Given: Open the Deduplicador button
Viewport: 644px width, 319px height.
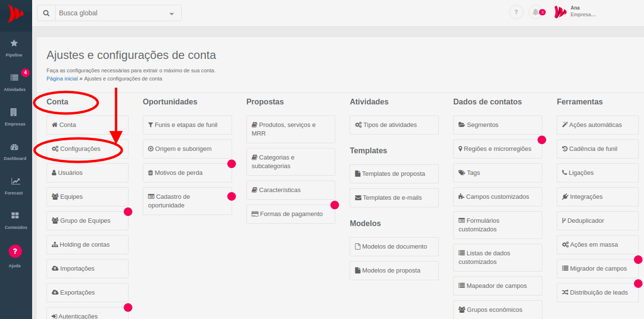Looking at the screenshot, I should pos(597,221).
